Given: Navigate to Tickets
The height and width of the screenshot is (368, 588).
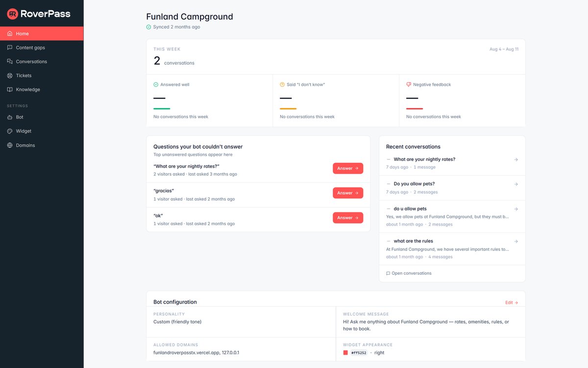Looking at the screenshot, I should (x=42, y=76).
